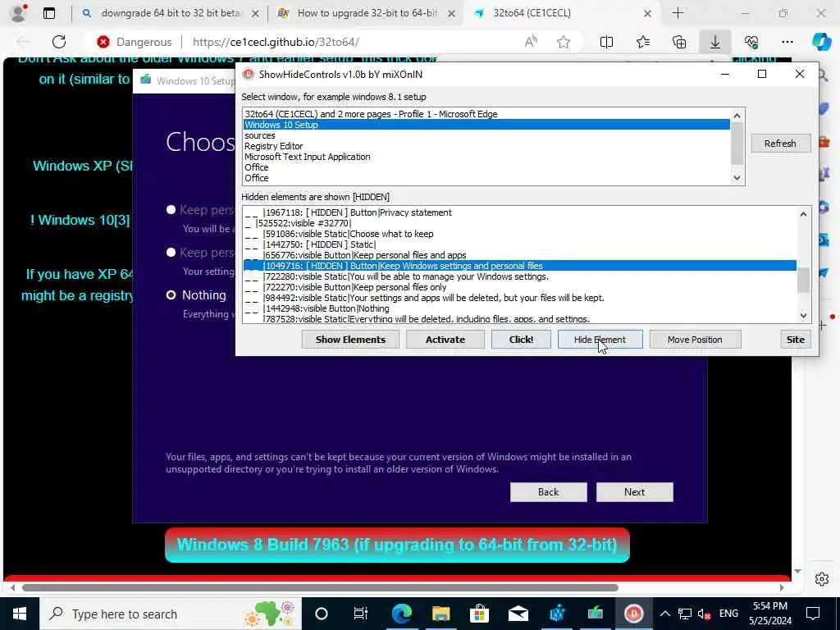Click scroll-up arrow of elements list

(803, 214)
